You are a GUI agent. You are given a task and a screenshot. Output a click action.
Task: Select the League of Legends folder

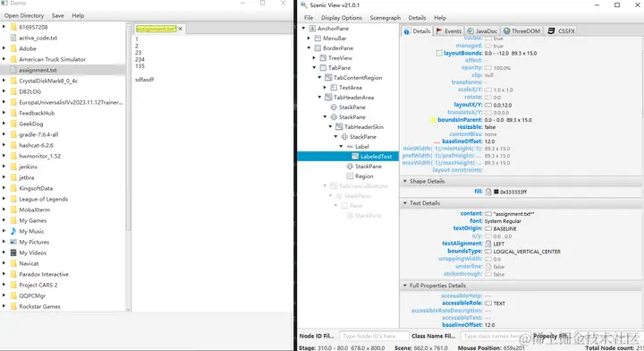click(x=63, y=199)
